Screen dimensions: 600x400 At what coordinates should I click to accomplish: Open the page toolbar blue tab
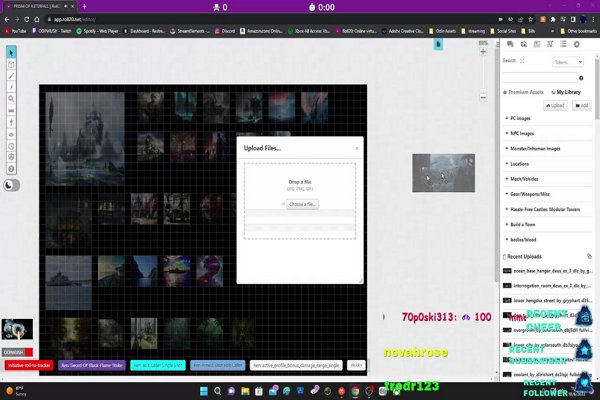pyautogui.click(x=439, y=45)
